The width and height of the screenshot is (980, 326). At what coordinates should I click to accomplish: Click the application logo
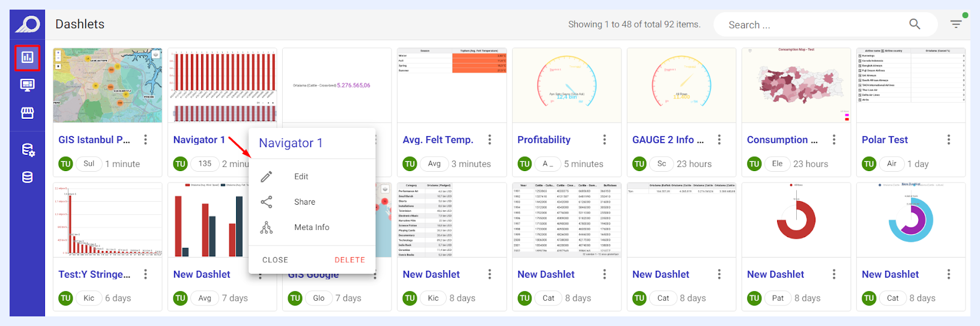coord(28,24)
